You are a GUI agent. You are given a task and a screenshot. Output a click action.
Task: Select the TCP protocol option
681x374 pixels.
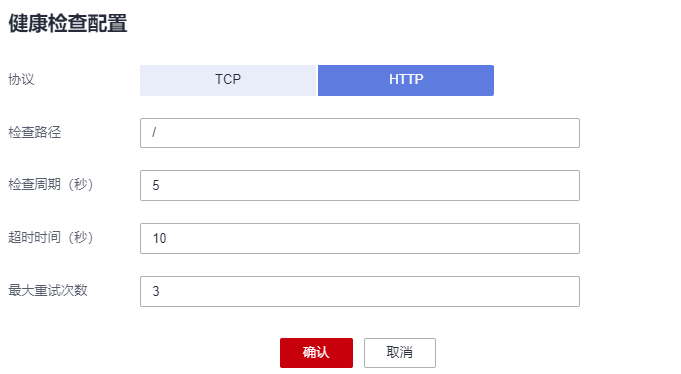point(228,80)
